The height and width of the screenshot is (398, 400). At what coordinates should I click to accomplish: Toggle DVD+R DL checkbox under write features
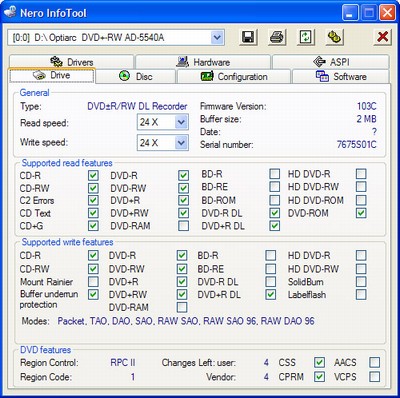pyautogui.click(x=271, y=294)
